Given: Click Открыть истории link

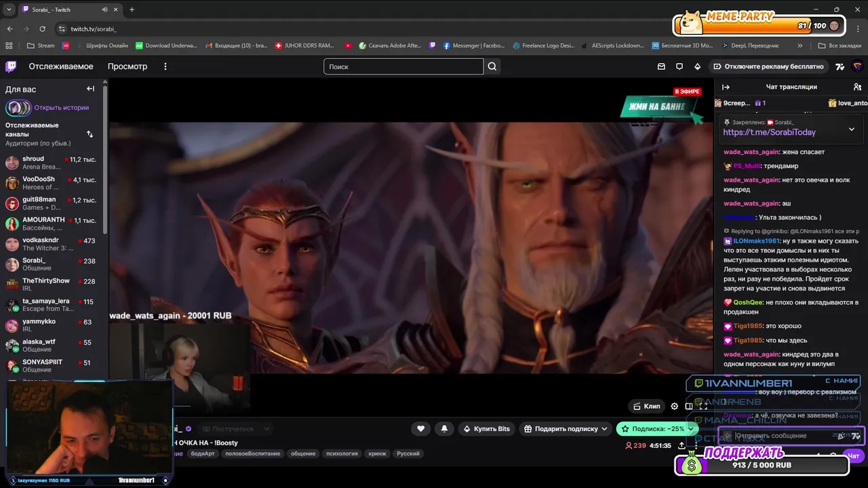Looking at the screenshot, I should click(x=61, y=107).
